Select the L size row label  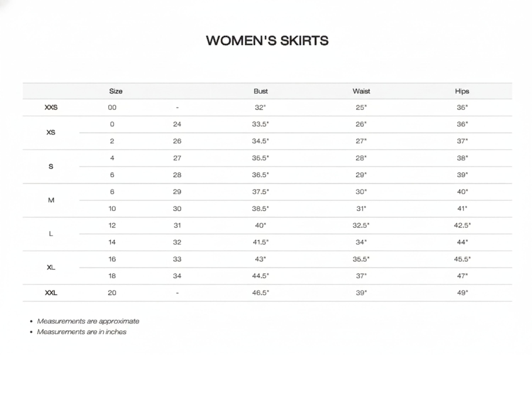click(x=51, y=234)
